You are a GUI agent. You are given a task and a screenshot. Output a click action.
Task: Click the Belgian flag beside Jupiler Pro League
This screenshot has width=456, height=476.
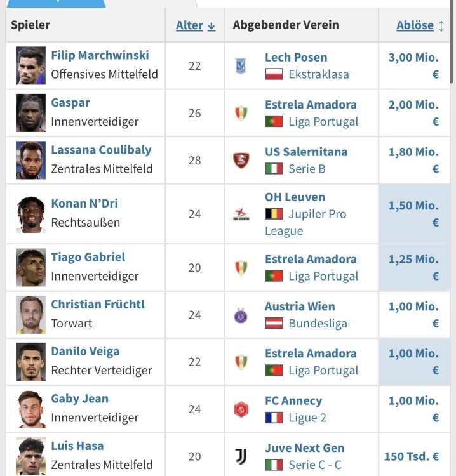[274, 214]
